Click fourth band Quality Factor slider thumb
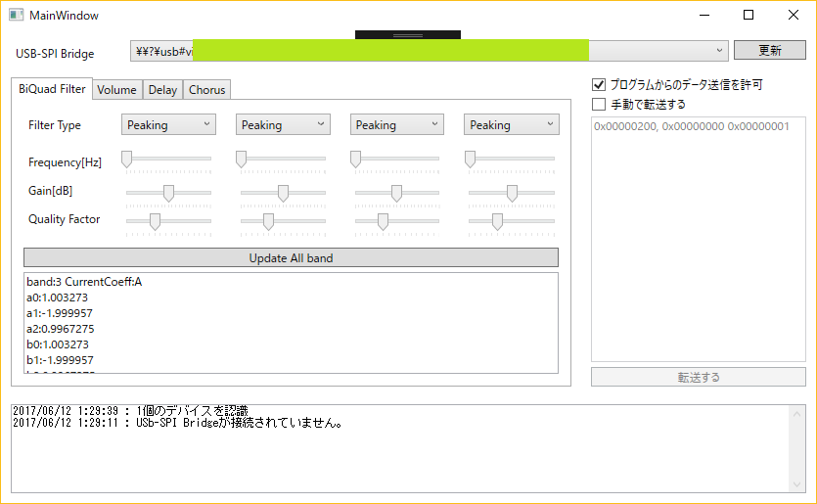This screenshot has width=817, height=504. [498, 221]
